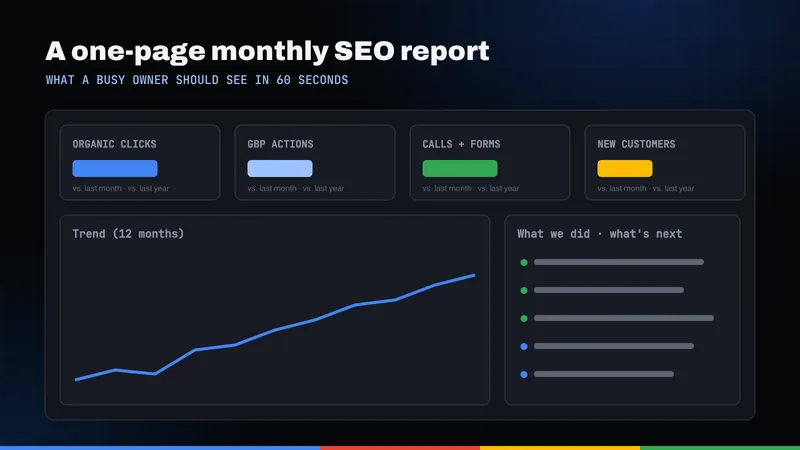Click the comparison text under Calls + Forms
Image resolution: width=800 pixels, height=450 pixels.
pyautogui.click(x=470, y=188)
